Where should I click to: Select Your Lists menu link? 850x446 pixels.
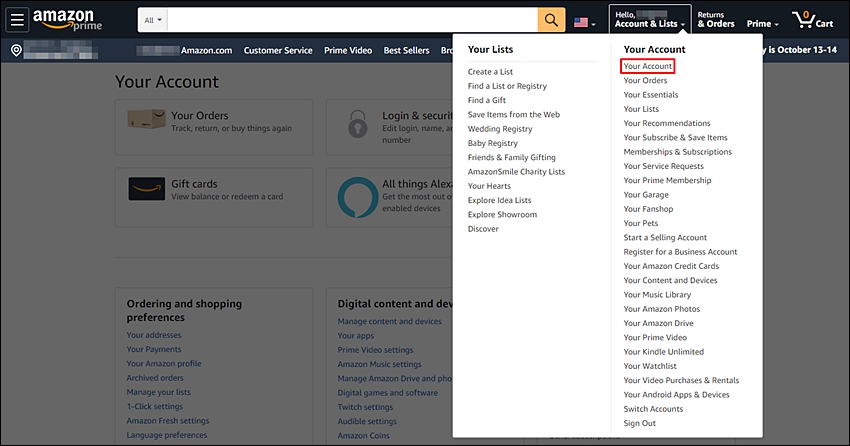(x=641, y=109)
